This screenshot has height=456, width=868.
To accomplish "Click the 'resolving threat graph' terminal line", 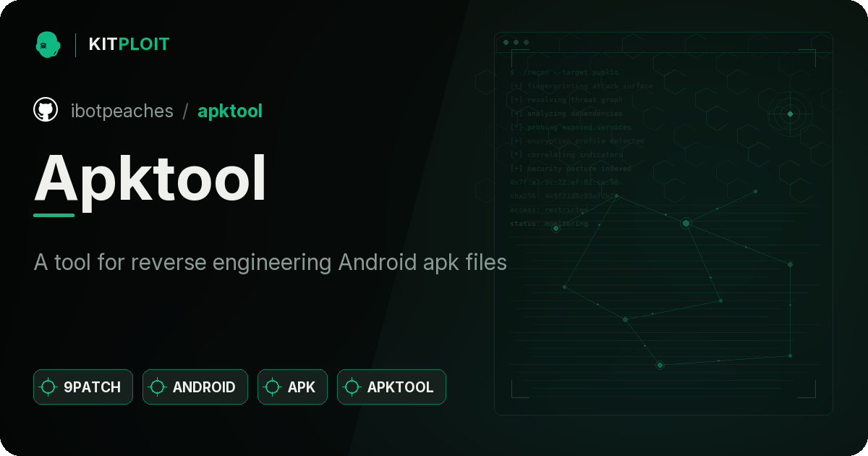I will click(x=566, y=100).
